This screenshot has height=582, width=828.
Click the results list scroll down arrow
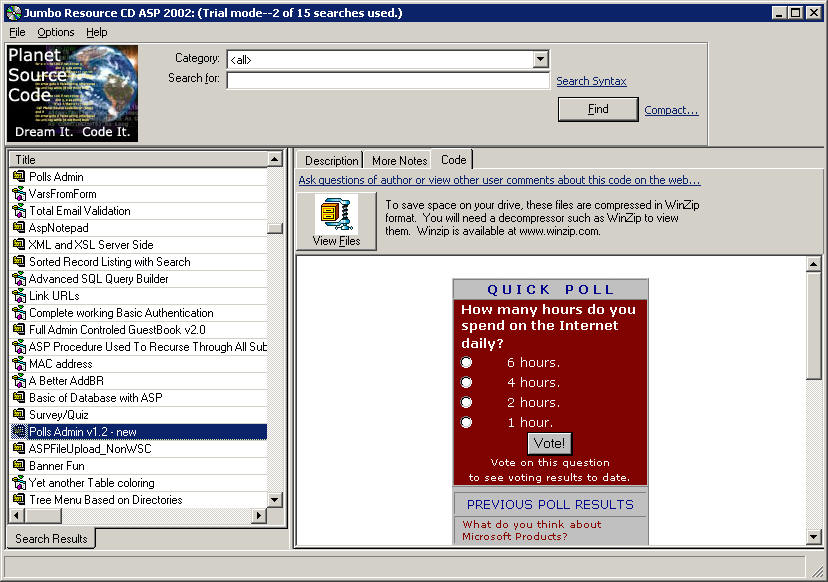[275, 500]
